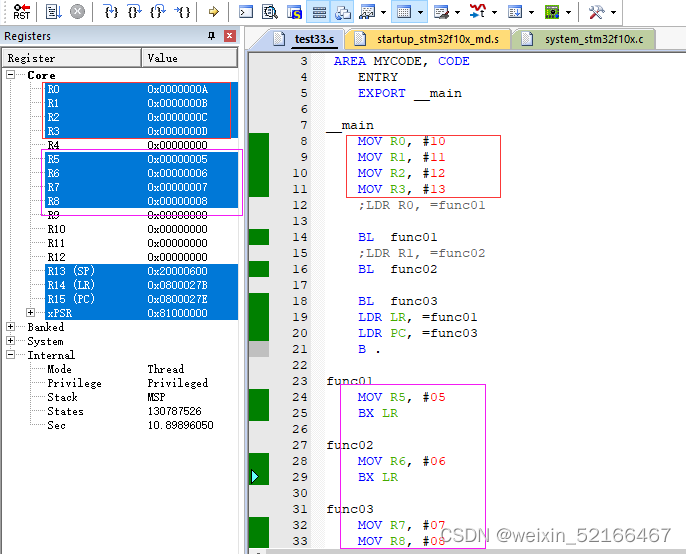686x554 pixels.
Task: Toggle the Memory windows button
Action: pos(403,12)
